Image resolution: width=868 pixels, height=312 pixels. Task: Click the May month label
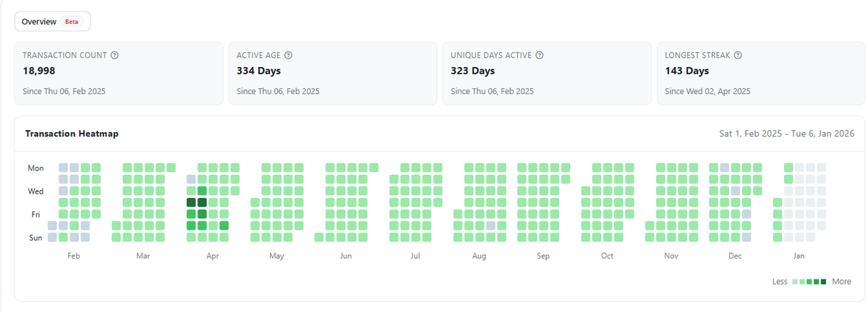point(276,256)
